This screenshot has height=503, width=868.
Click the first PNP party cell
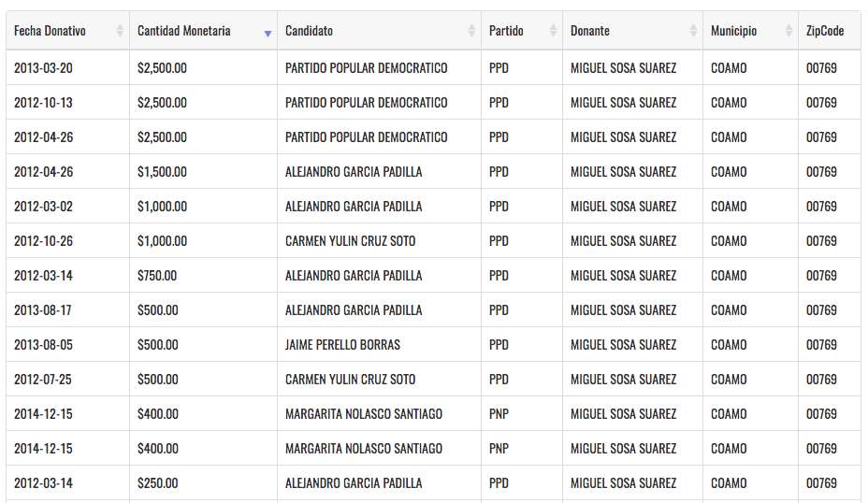(499, 414)
